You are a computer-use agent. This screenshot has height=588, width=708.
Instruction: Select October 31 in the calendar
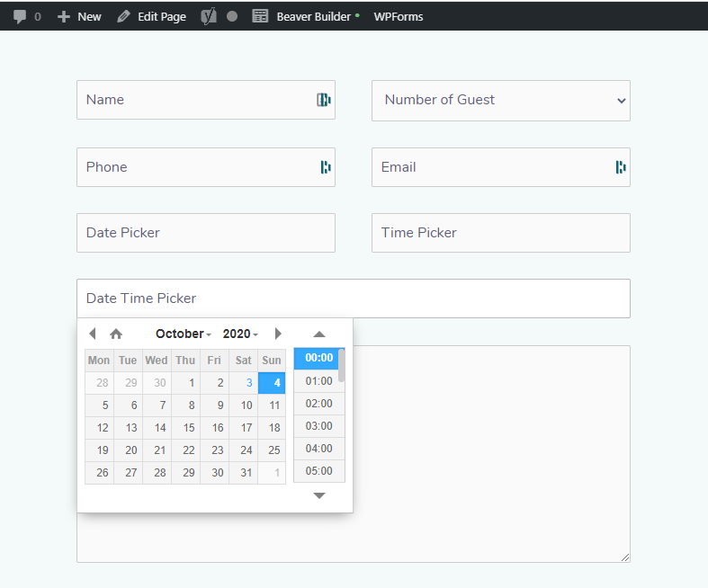[x=244, y=473]
